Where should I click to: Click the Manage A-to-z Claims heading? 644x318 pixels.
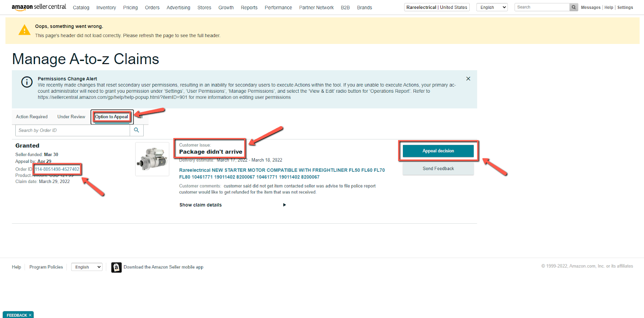coord(86,59)
